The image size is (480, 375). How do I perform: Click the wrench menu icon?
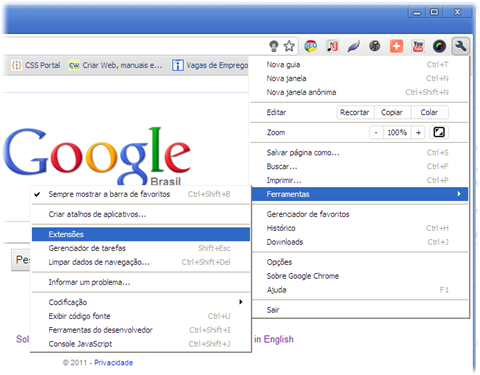460,46
